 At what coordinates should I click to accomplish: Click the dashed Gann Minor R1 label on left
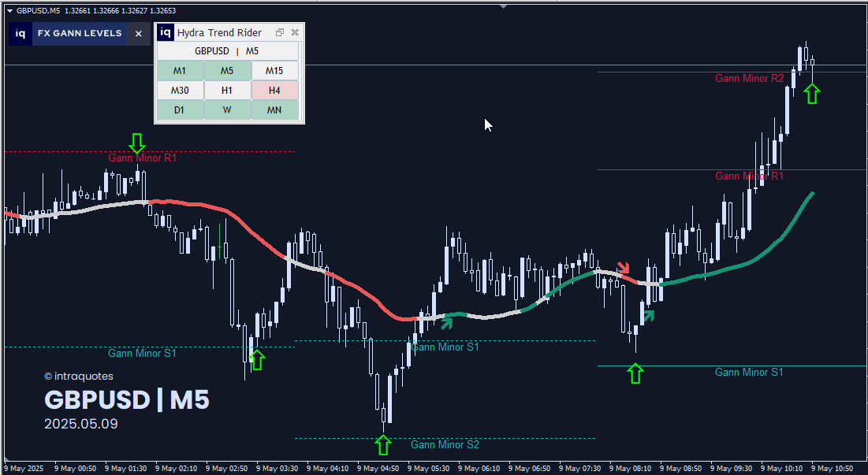pyautogui.click(x=142, y=158)
